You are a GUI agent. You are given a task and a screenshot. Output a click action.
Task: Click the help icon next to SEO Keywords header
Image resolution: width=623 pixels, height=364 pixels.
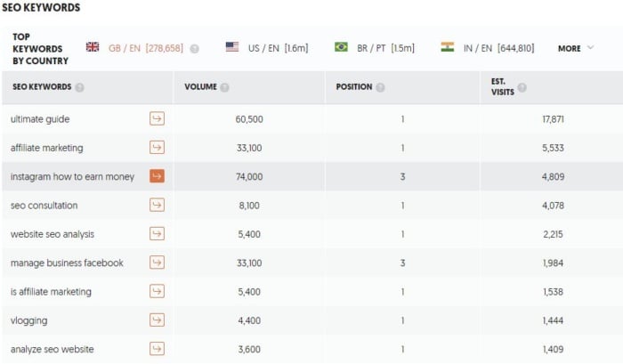point(79,87)
